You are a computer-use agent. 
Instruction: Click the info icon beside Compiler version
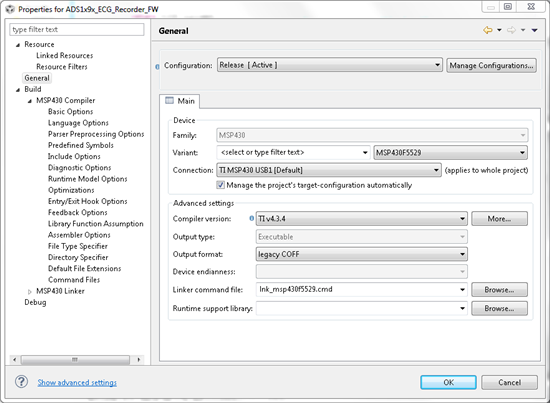pyautogui.click(x=251, y=219)
